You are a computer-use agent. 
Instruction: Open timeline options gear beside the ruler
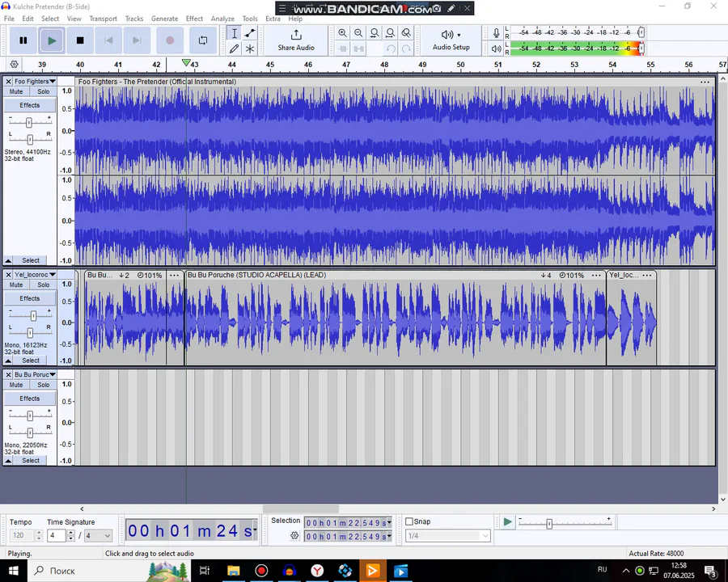[15, 64]
